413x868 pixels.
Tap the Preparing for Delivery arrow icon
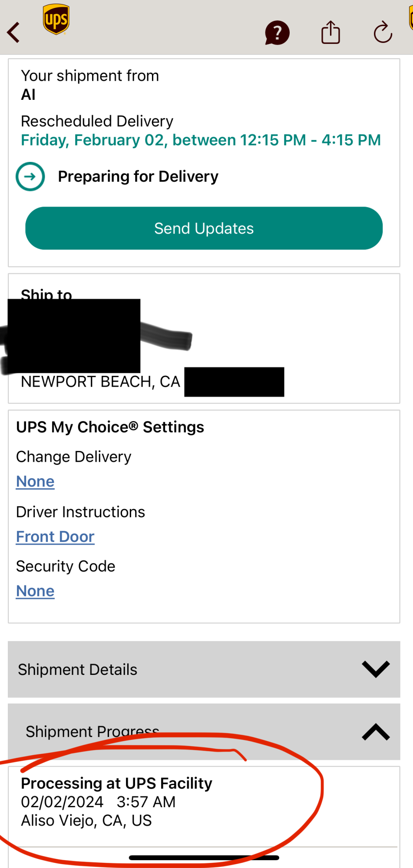[x=30, y=177]
